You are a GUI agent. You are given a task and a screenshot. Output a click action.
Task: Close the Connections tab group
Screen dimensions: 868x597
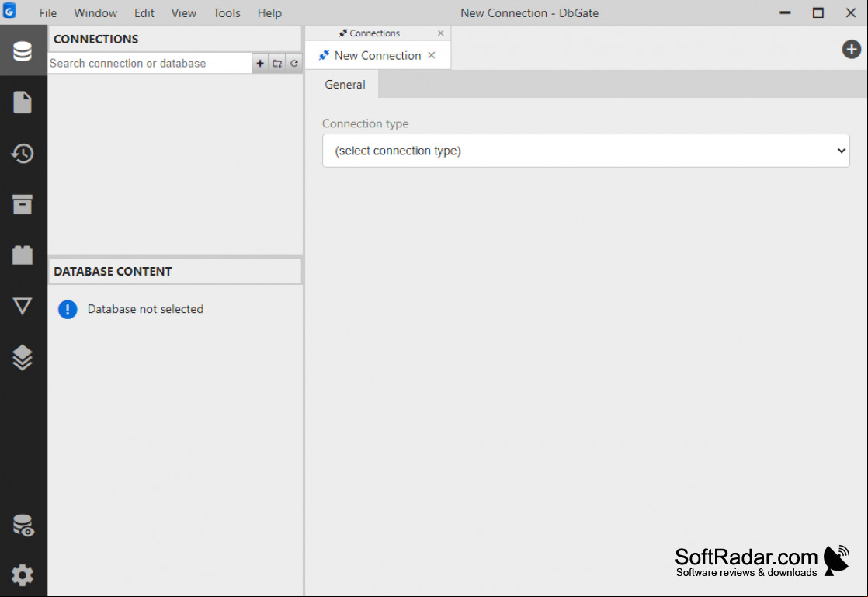click(441, 33)
